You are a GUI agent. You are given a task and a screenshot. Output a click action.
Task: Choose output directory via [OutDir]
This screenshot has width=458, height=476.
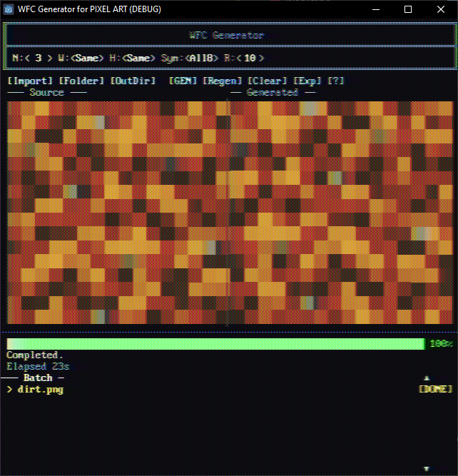pyautogui.click(x=133, y=81)
